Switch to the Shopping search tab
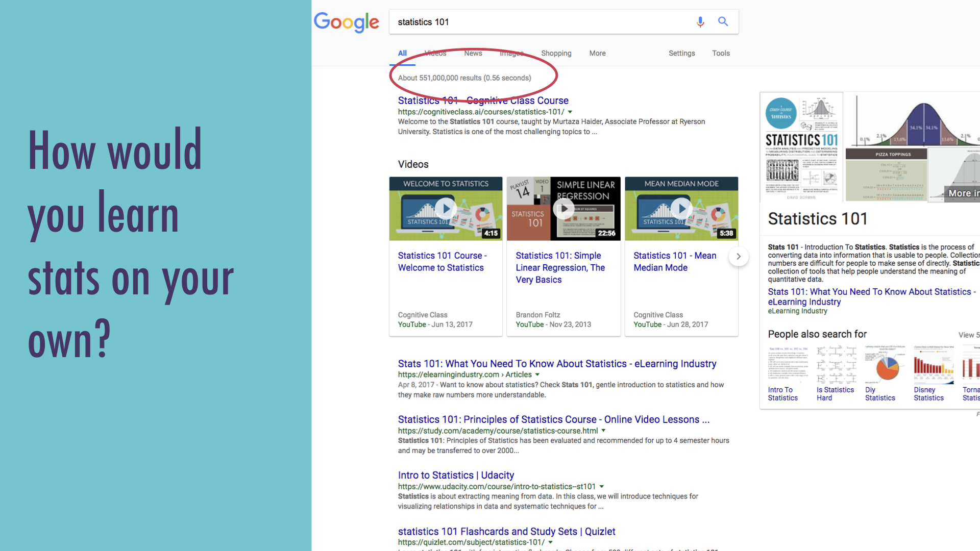This screenshot has height=551, width=980. (556, 53)
